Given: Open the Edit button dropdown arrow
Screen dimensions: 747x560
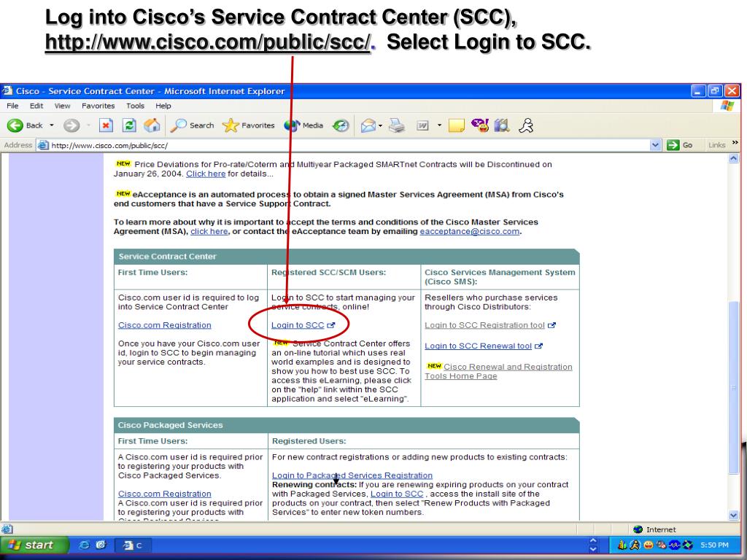Looking at the screenshot, I should [x=439, y=125].
